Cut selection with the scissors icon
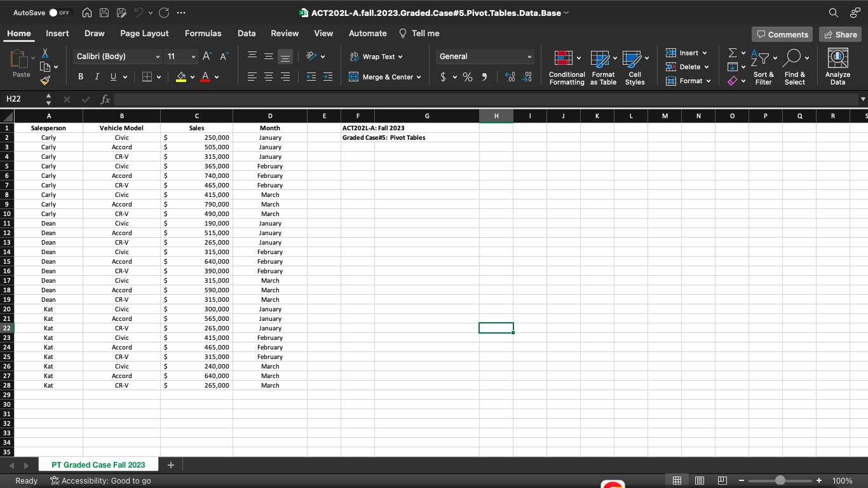The image size is (868, 488). [45, 55]
